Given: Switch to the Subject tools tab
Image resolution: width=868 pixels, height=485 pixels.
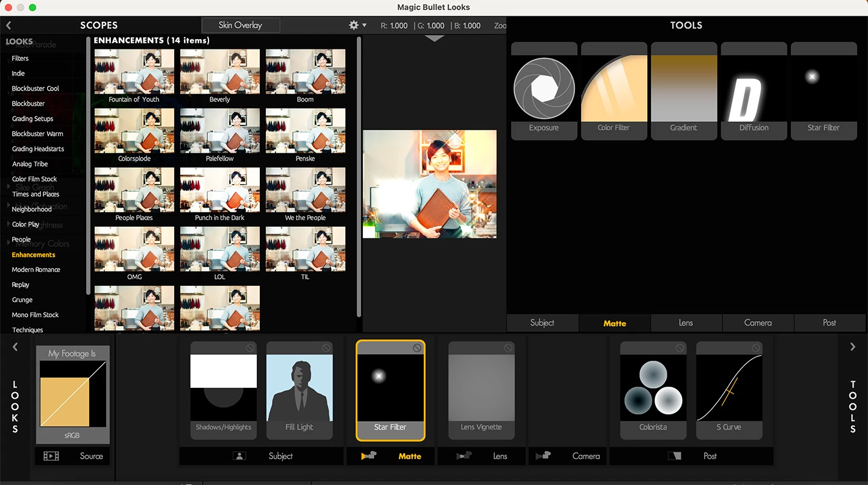Looking at the screenshot, I should click(x=542, y=323).
